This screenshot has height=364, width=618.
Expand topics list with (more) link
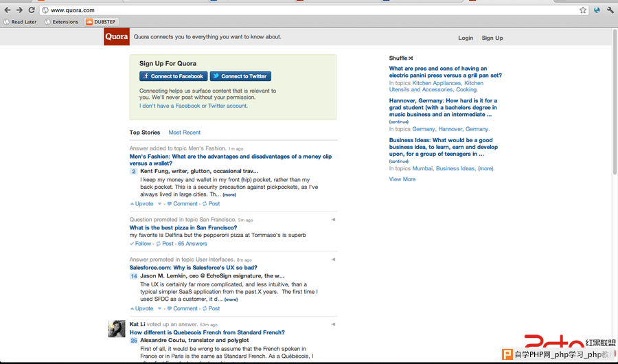pos(485,168)
